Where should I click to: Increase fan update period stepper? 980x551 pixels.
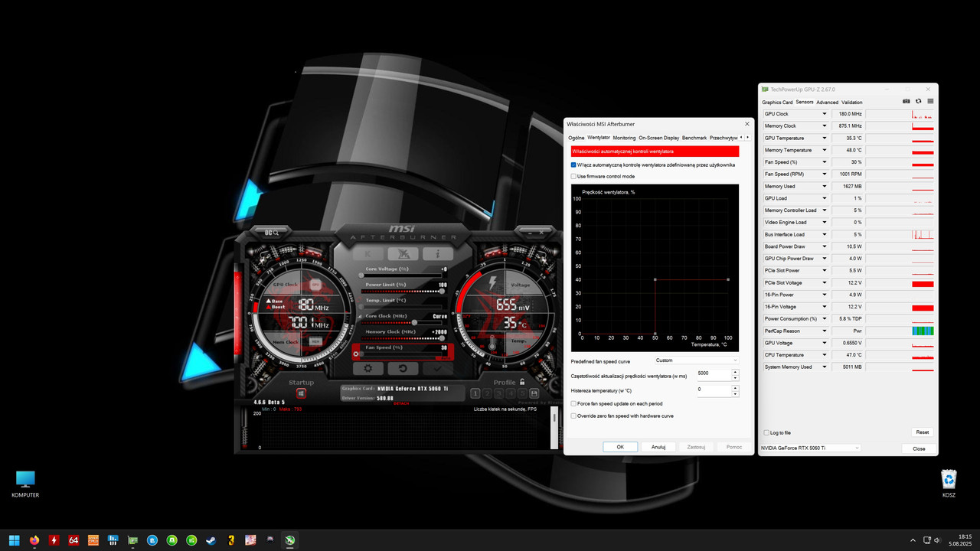[736, 372]
